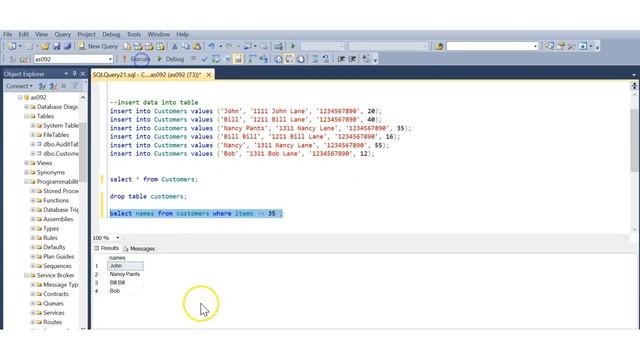Viewport: 640px width, 360px height.
Task: Click the Save All icon
Action: (x=67, y=46)
